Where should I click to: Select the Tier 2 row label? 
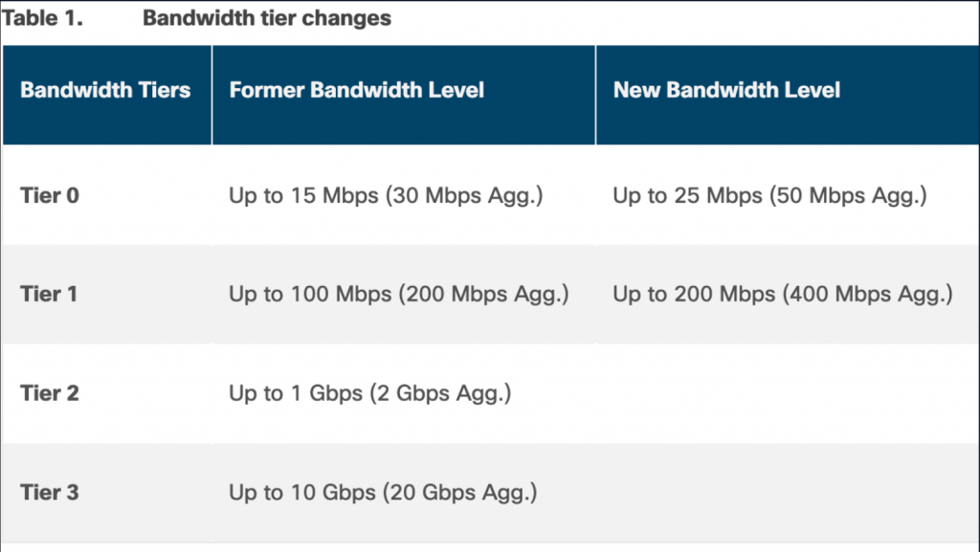(50, 393)
